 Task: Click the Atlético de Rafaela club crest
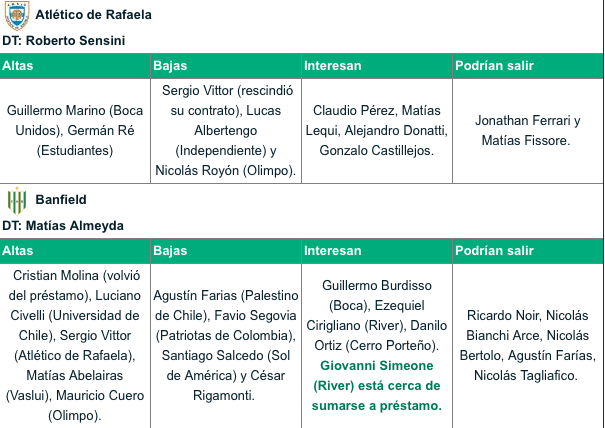(17, 15)
